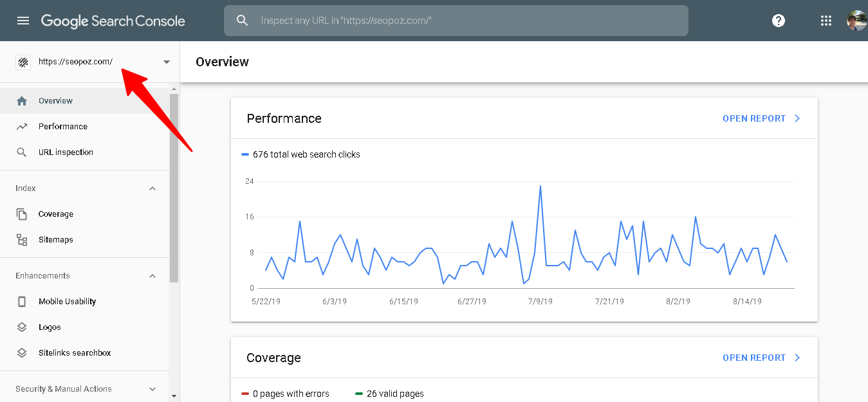Click the 676 total web search clicks legend
This screenshot has width=868, height=402.
coord(301,154)
